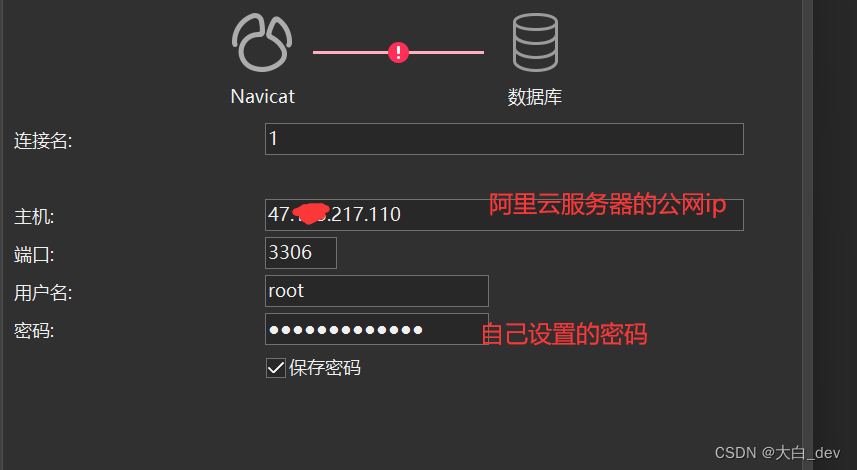857x470 pixels.
Task: Click the database cylinder icon
Action: pyautogui.click(x=535, y=43)
